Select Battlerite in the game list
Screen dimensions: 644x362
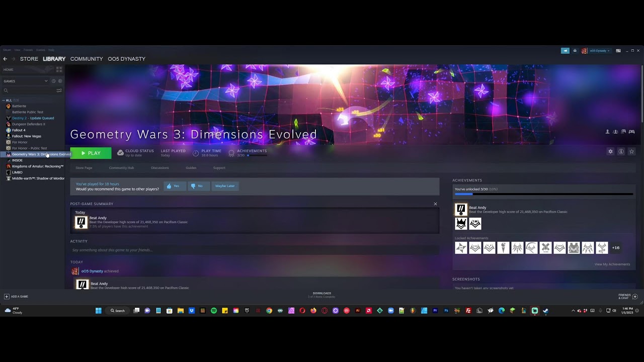[19, 106]
